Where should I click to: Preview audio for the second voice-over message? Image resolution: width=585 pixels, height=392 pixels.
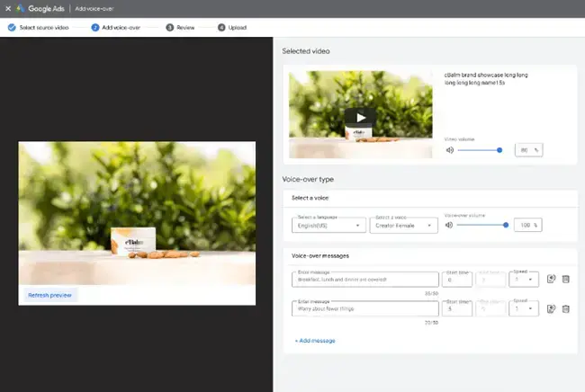550,309
